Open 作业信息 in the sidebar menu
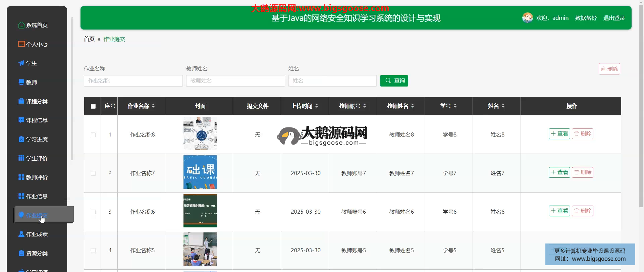This screenshot has height=272, width=644. 37,196
